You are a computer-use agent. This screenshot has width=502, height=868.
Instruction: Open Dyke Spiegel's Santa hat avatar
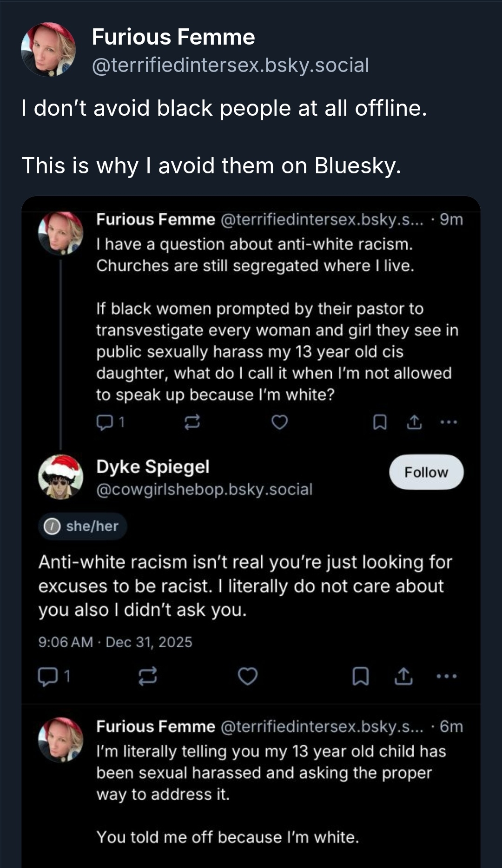click(x=60, y=477)
